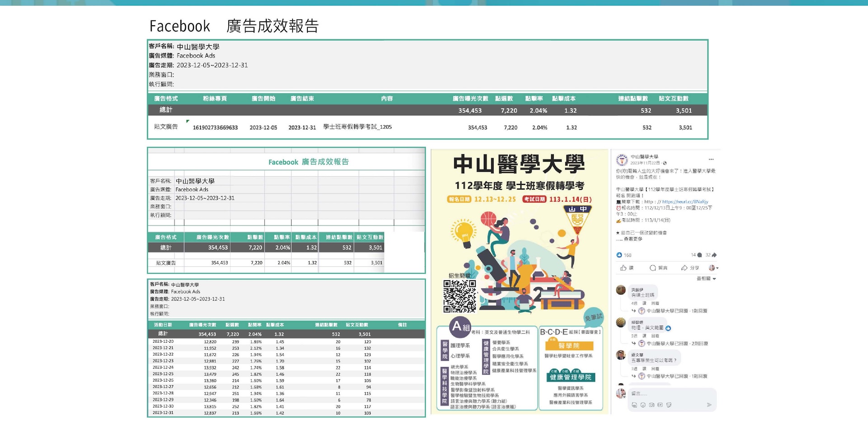Image resolution: width=868 pixels, height=443 pixels.
Task: Click the 13,932 impressions cell for 2023-12-24
Action: [x=210, y=368]
